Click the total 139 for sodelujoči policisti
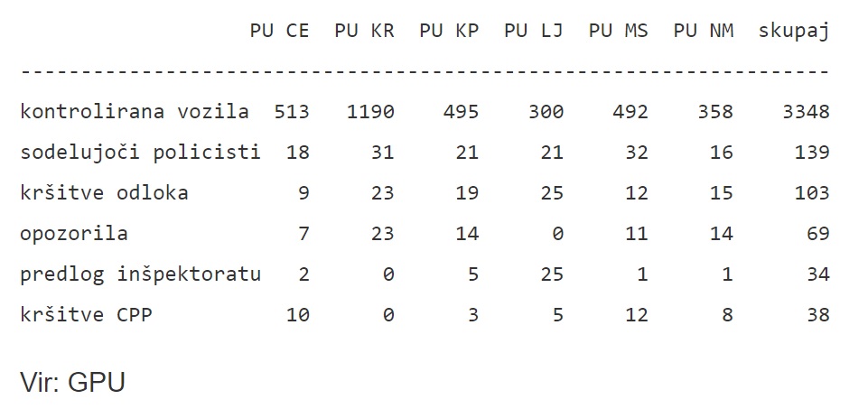The height and width of the screenshot is (418, 868). point(812,153)
